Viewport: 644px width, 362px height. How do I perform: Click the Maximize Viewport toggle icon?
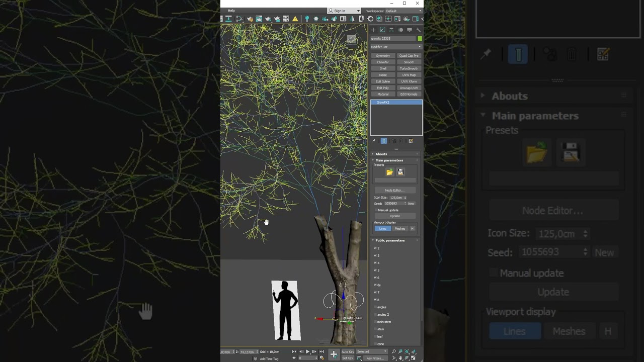(x=413, y=358)
